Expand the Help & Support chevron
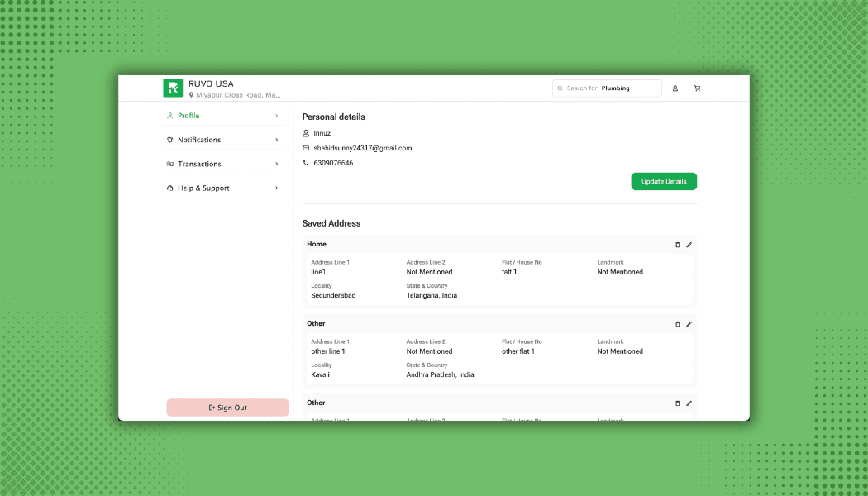Screen dimensions: 868x496 (276, 188)
